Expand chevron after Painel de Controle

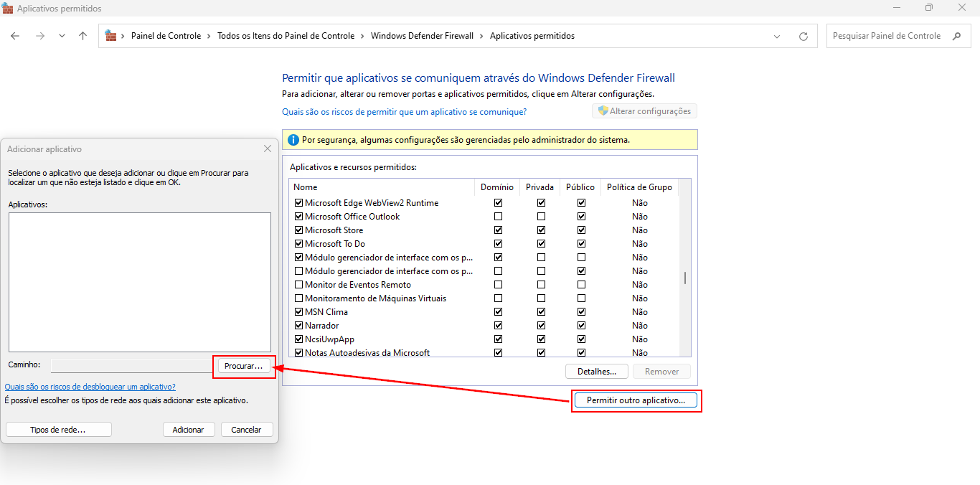coord(209,36)
